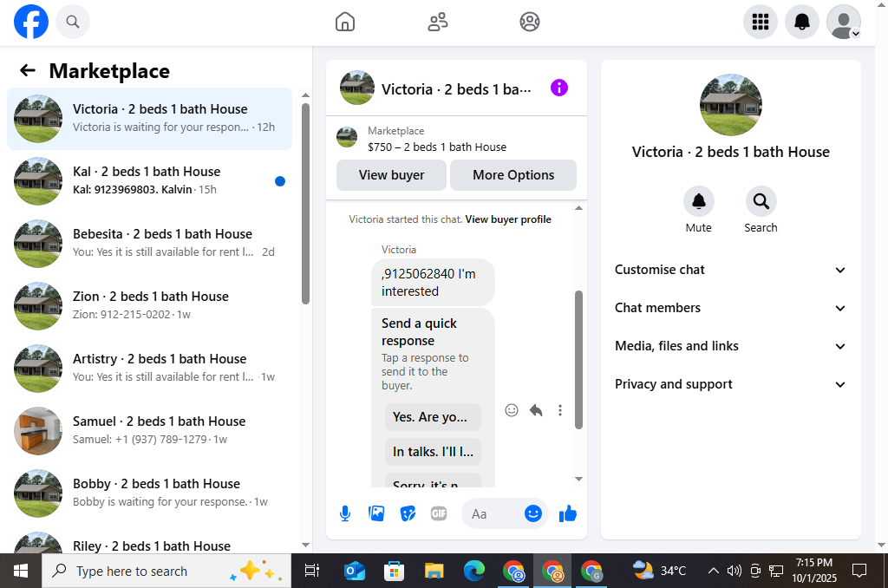The height and width of the screenshot is (588, 888).
Task: Open Task View on the taskbar
Action: point(312,571)
